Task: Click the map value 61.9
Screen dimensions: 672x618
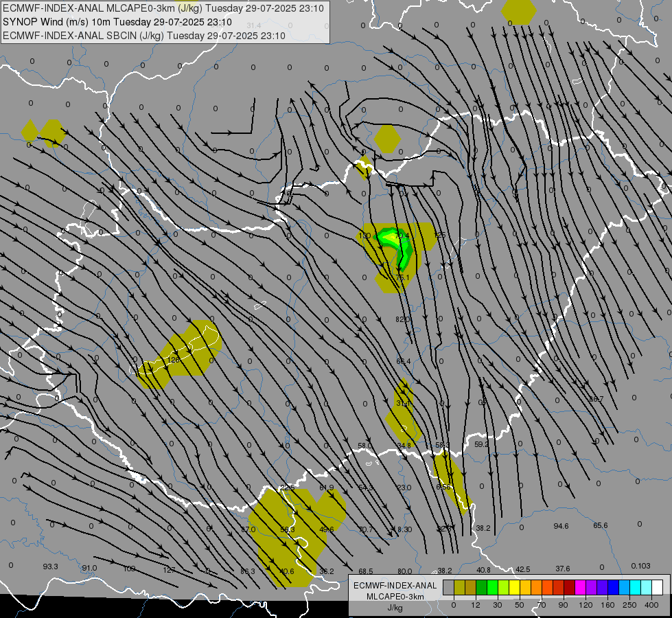Action: pos(326,488)
